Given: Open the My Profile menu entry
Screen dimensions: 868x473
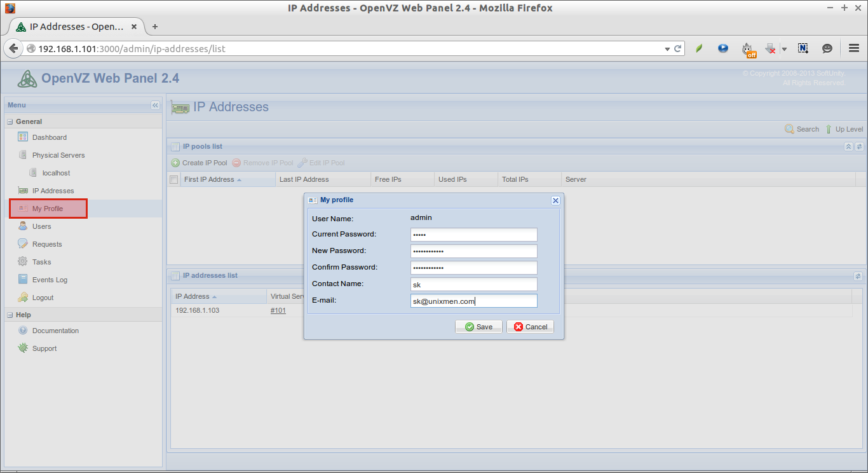Looking at the screenshot, I should click(48, 209).
